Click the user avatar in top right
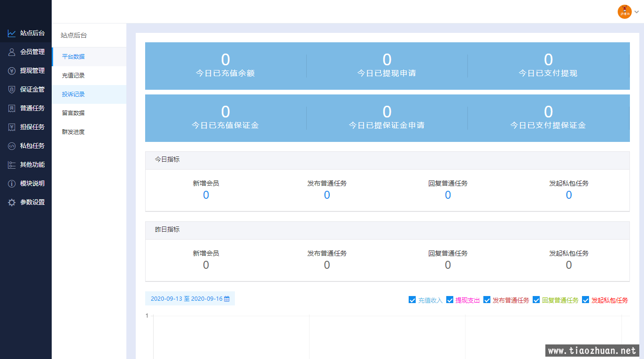The width and height of the screenshot is (644, 359). pos(624,12)
